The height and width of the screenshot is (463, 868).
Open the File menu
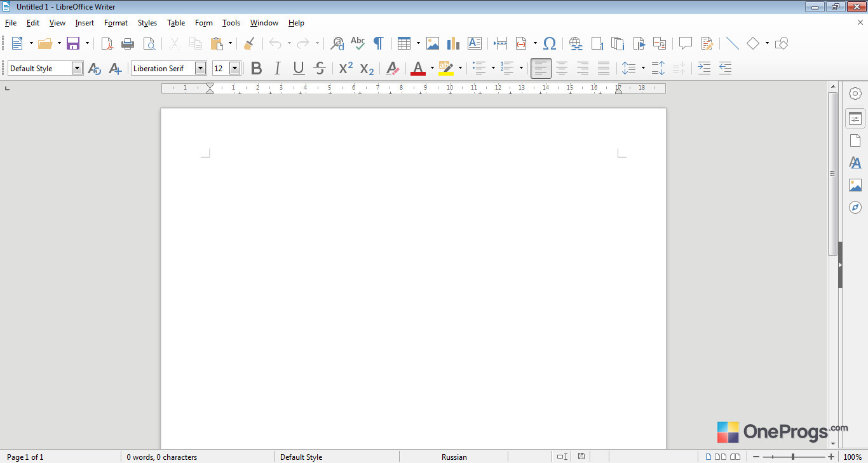click(11, 23)
